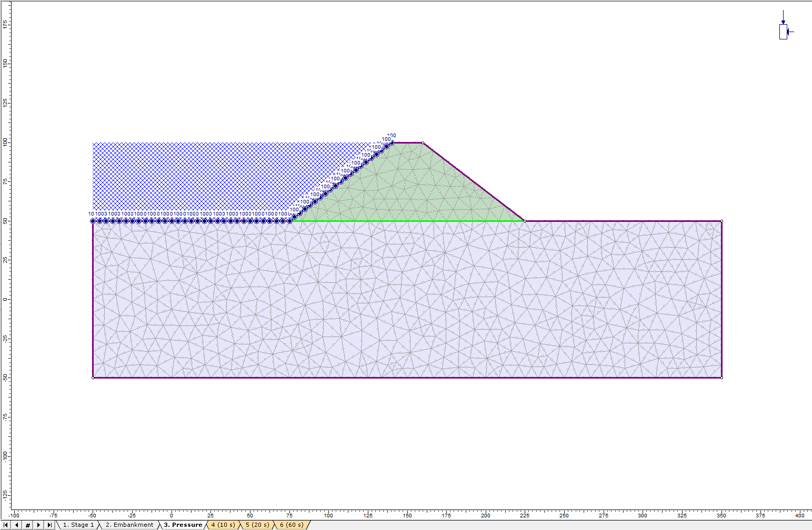Select the 3. Pressure tab
Viewport: 812px width, 530px height.
click(183, 524)
